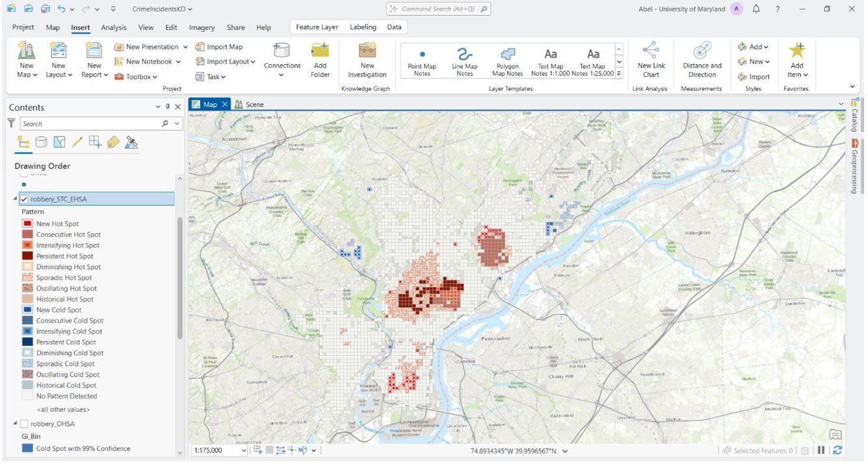868x467 pixels.
Task: Open Distance and Direction tool
Action: 702,60
